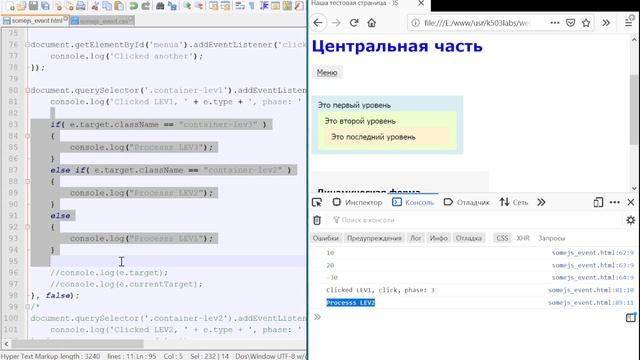640x360 pixels.
Task: Open the Инспектор DevTools tab
Action: (x=358, y=202)
